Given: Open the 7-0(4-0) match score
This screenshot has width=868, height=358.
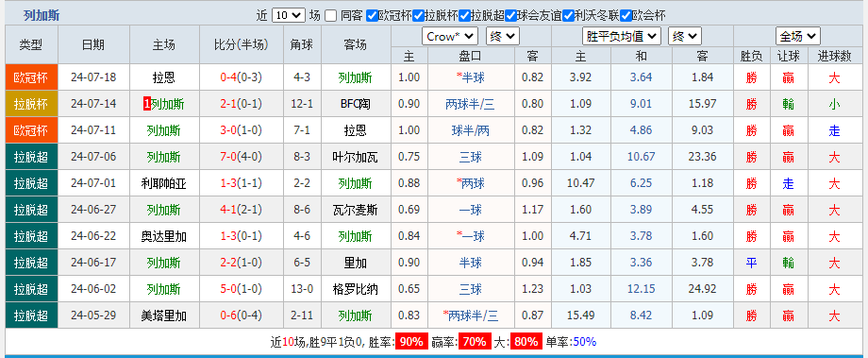Looking at the screenshot, I should click(242, 157).
